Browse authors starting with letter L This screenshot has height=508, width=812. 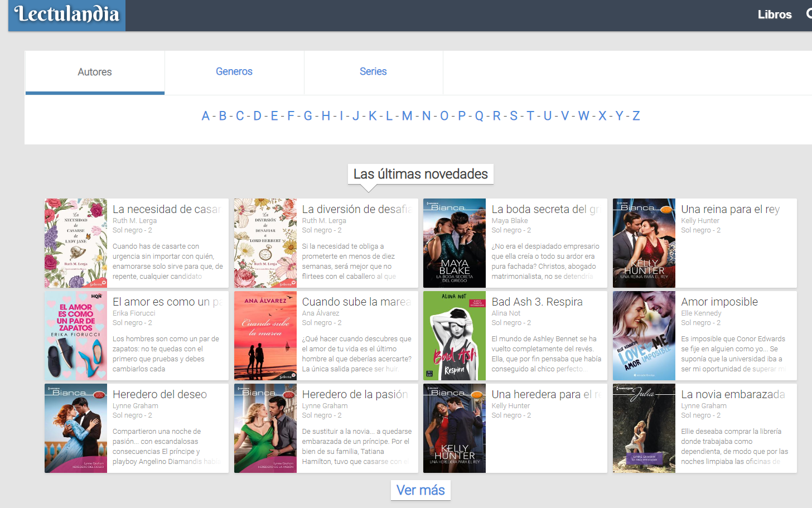[x=389, y=116]
